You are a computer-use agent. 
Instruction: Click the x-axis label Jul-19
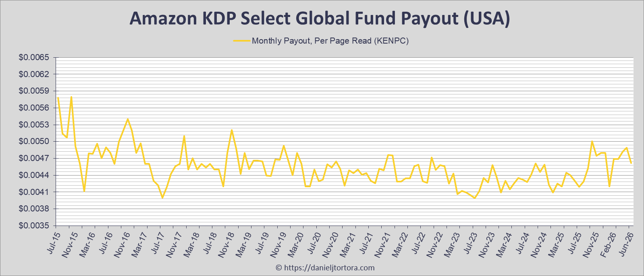pyautogui.click(x=262, y=243)
